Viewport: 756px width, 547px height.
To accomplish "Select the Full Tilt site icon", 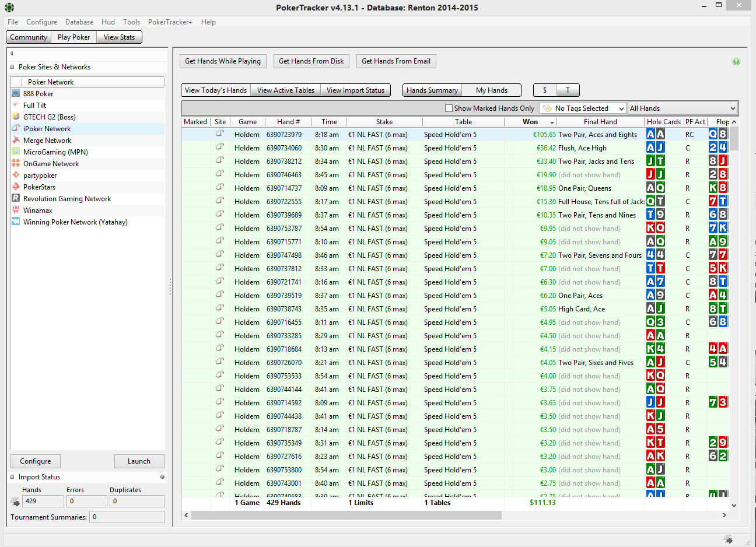I will (x=16, y=105).
